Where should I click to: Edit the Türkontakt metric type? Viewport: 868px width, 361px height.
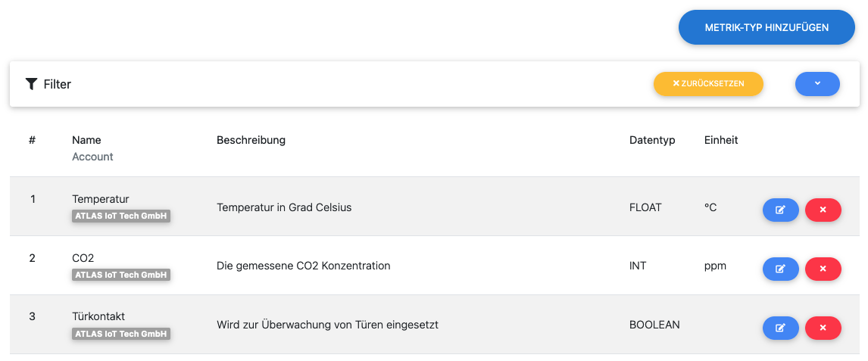(780, 328)
